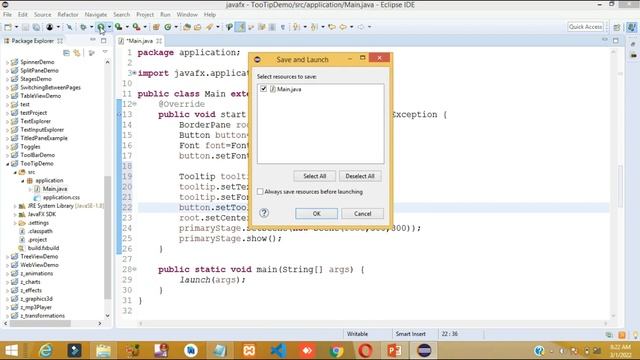Click the Back navigation arrow in toolbar

point(343,27)
